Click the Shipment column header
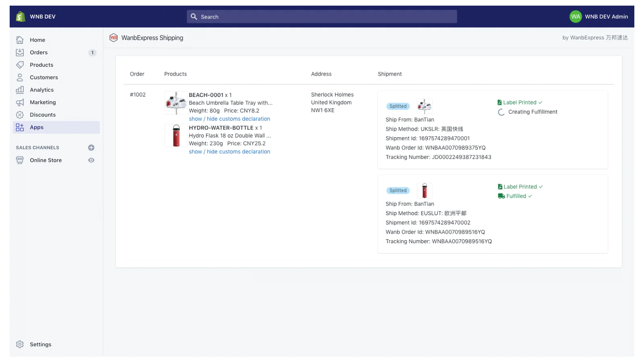The height and width of the screenshot is (362, 644). (390, 74)
